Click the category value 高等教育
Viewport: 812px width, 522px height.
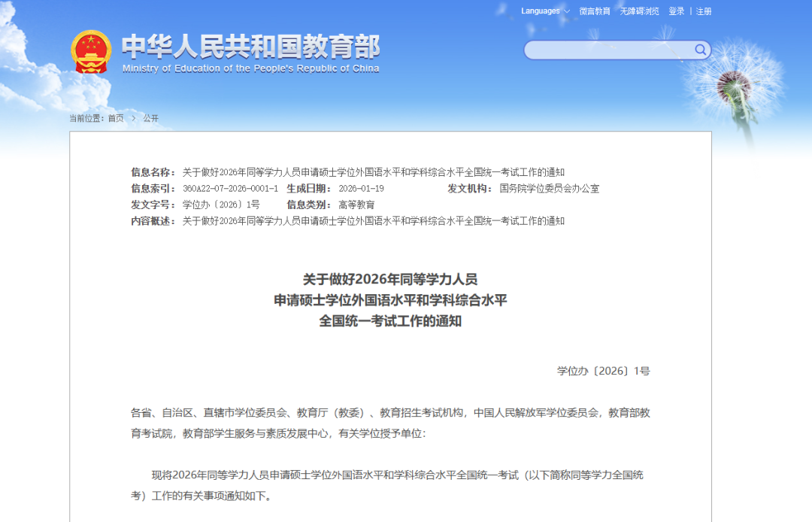click(x=356, y=205)
